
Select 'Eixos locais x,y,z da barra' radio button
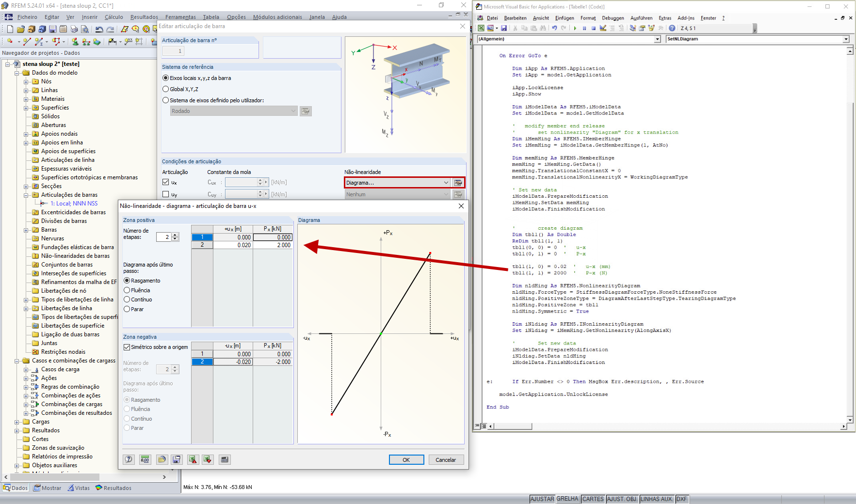(x=166, y=78)
